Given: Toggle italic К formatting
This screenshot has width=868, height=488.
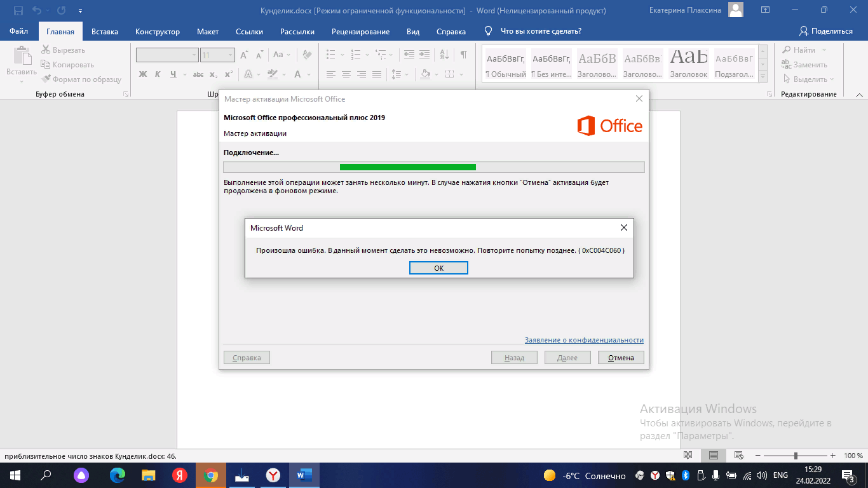Looking at the screenshot, I should coord(158,74).
